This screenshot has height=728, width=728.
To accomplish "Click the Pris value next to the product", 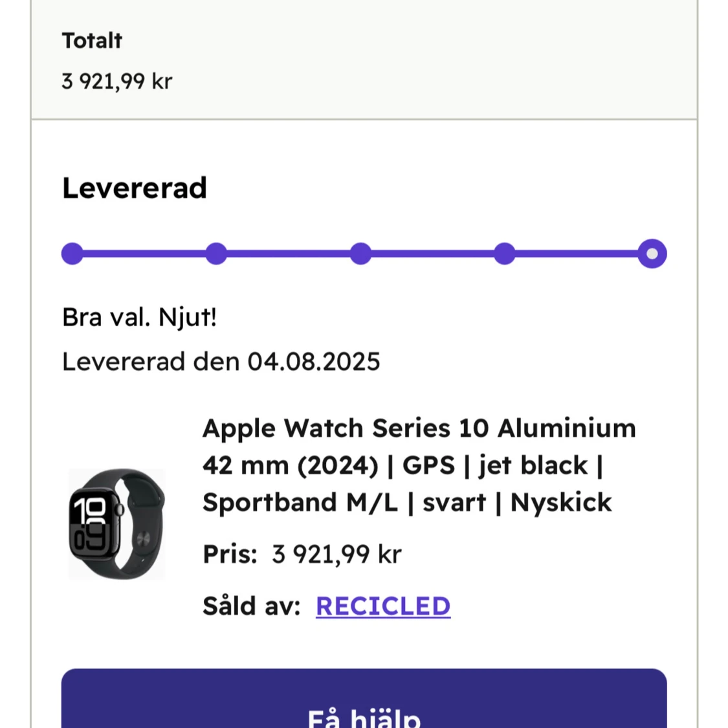I will [335, 553].
